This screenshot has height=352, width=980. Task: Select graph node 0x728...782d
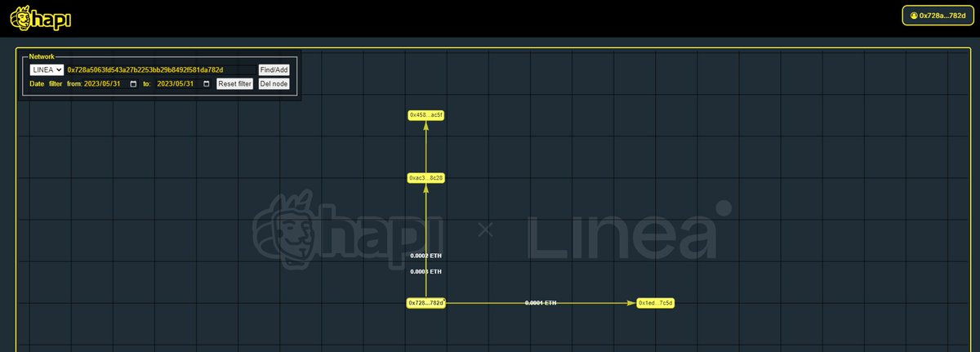pos(426,303)
